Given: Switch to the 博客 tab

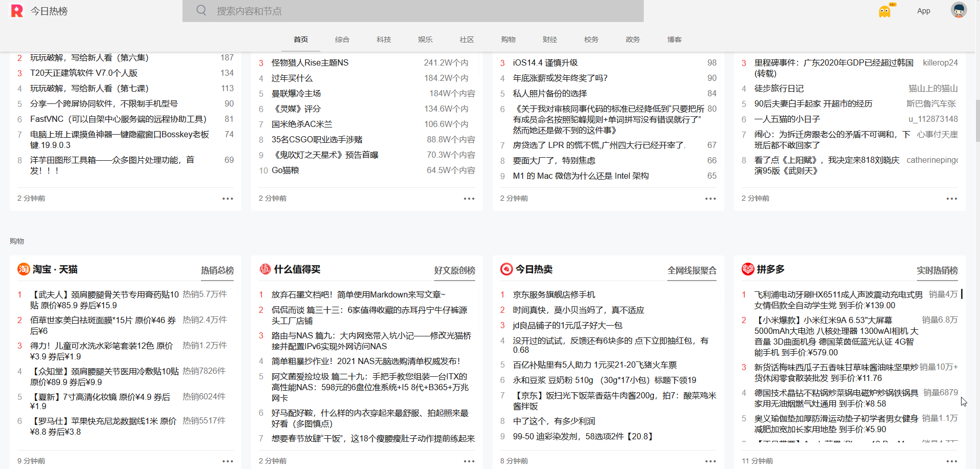Looking at the screenshot, I should (675, 39).
